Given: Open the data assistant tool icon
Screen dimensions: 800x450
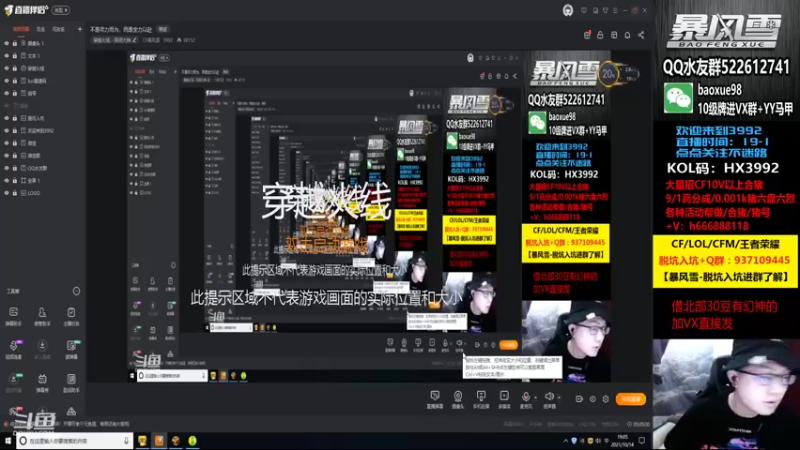Looking at the screenshot, I should pos(71,382).
